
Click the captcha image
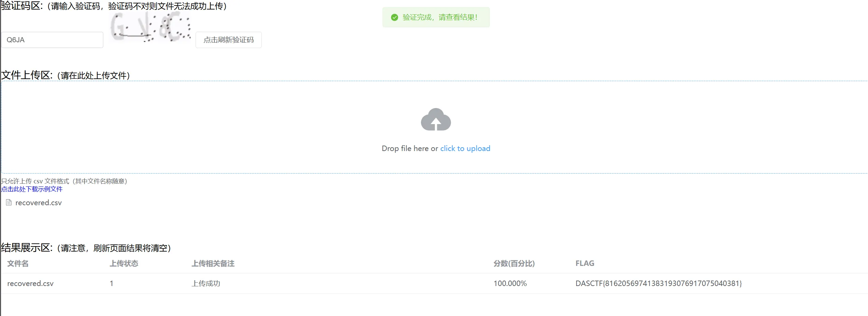[150, 27]
